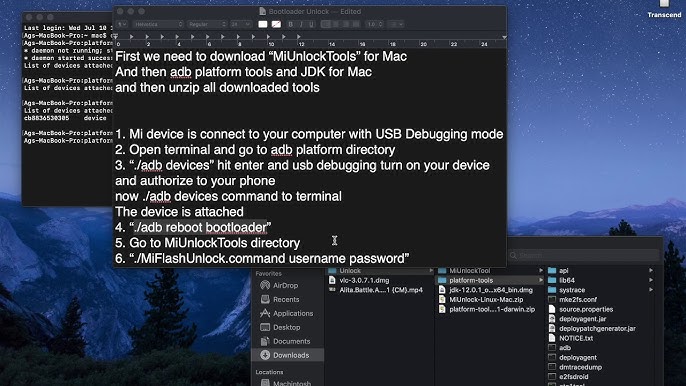Click the "Last login" line in Terminal
Image resolution: width=686 pixels, height=386 pixels.
68,28
